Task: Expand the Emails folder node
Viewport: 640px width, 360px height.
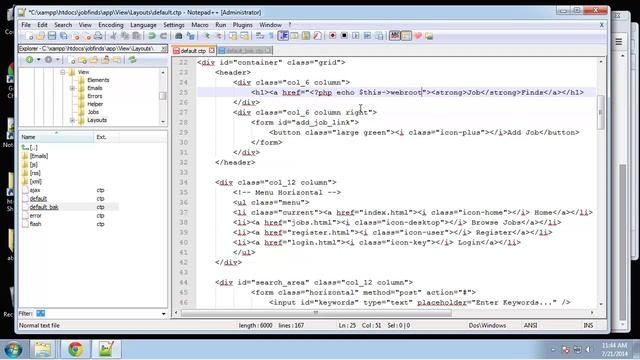Action: click(72, 88)
